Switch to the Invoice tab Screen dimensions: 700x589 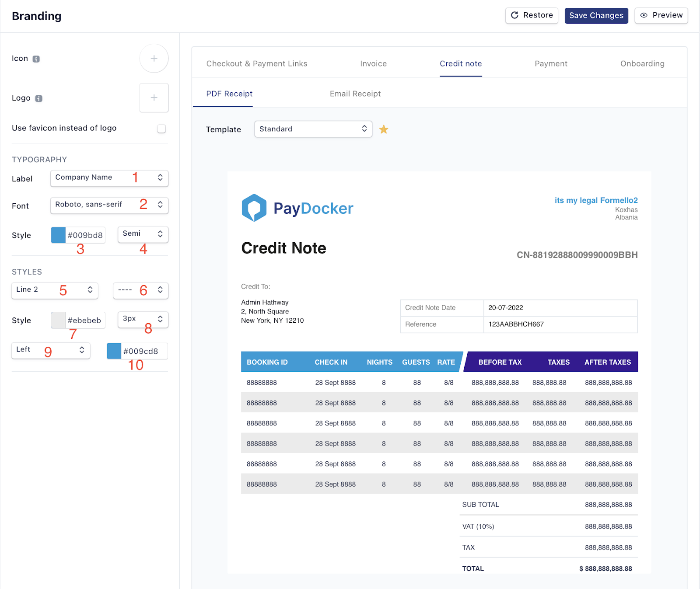coord(373,64)
